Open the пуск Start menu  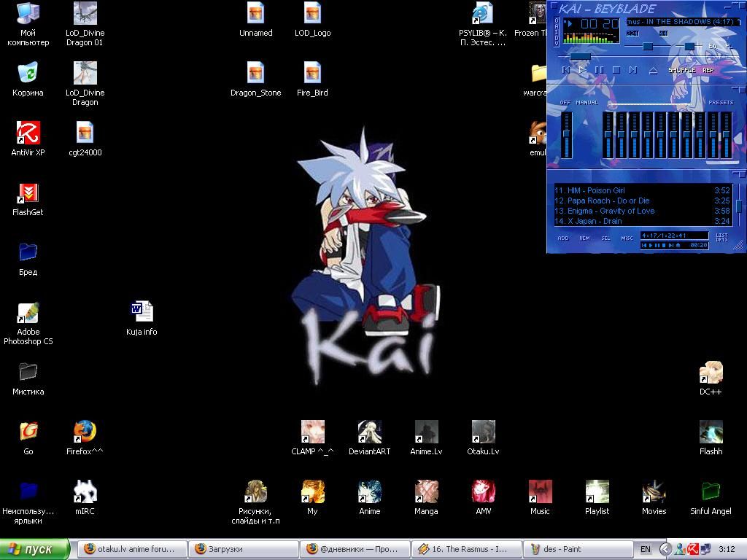click(35, 549)
